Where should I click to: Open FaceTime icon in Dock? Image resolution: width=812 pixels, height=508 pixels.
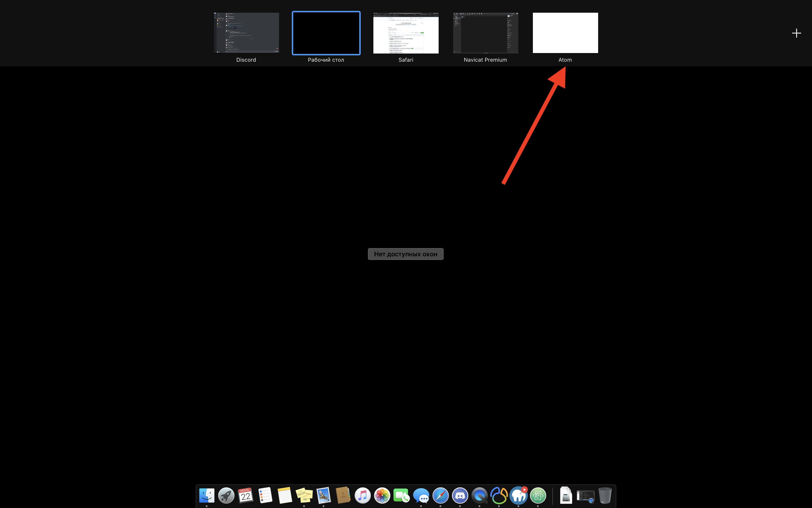[x=401, y=495]
